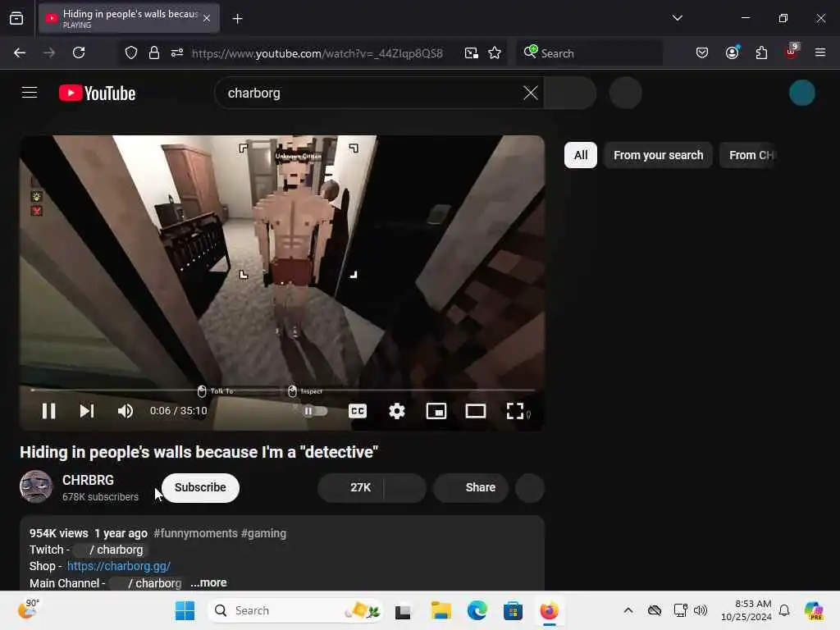Expand description with ...more
The image size is (840, 630).
tap(209, 583)
